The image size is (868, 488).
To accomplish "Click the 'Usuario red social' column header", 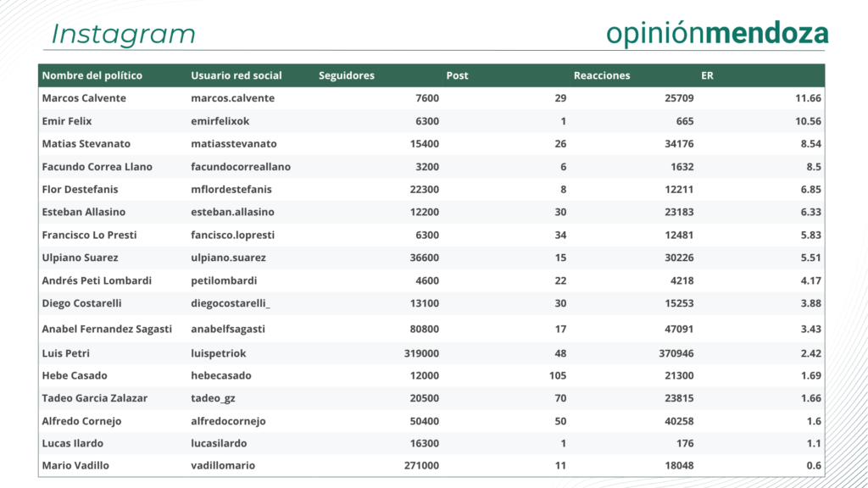I will point(236,75).
